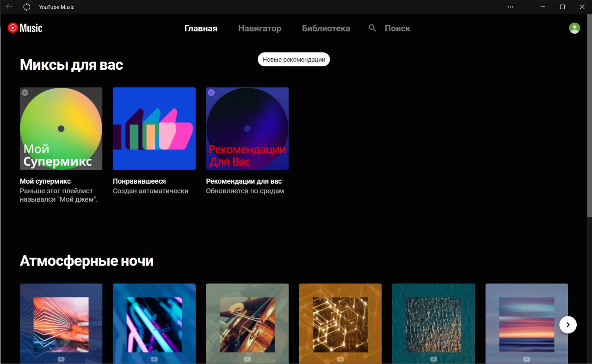The image size is (592, 364).
Task: Open the Мой супермикс cover thumbnail
Action: click(x=61, y=129)
